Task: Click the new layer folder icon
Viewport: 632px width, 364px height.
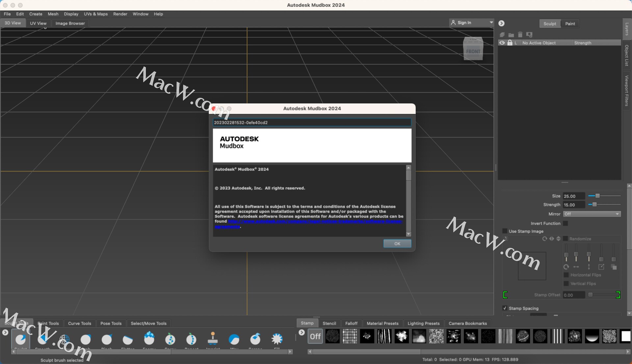Action: (511, 35)
